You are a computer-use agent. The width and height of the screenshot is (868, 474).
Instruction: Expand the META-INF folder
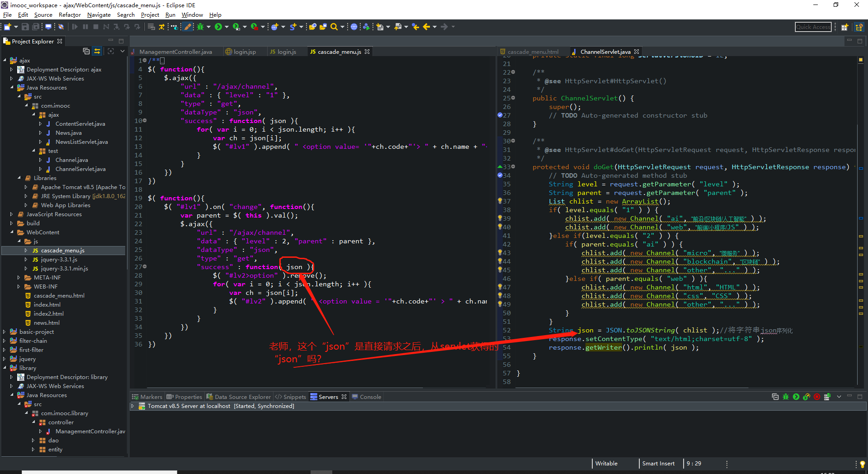click(19, 278)
